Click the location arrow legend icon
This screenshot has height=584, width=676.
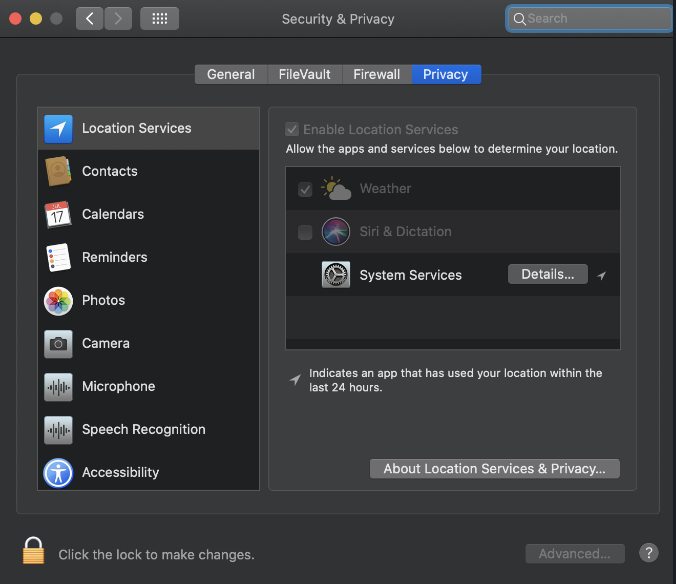pos(295,379)
